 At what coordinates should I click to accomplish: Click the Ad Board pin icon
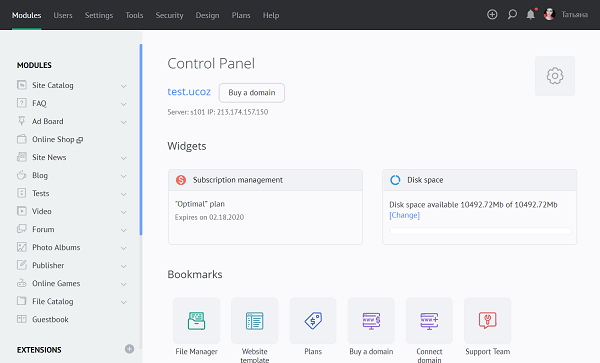click(x=22, y=121)
